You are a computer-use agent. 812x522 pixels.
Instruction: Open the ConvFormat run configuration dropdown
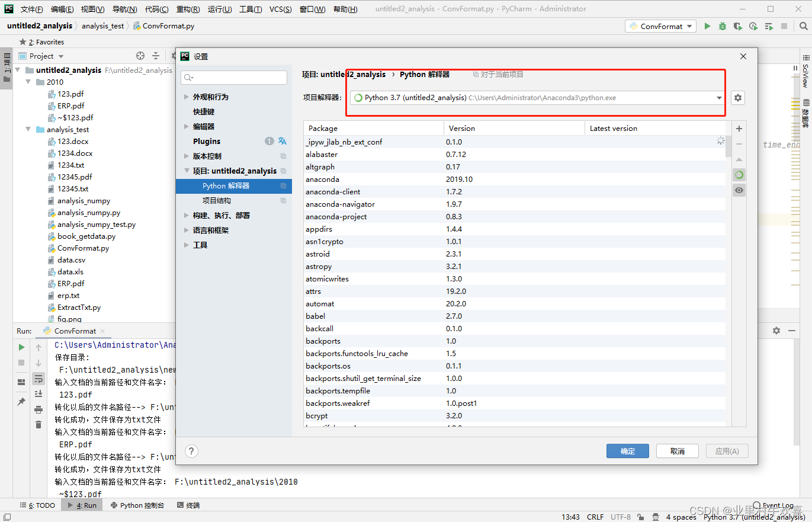[660, 26]
